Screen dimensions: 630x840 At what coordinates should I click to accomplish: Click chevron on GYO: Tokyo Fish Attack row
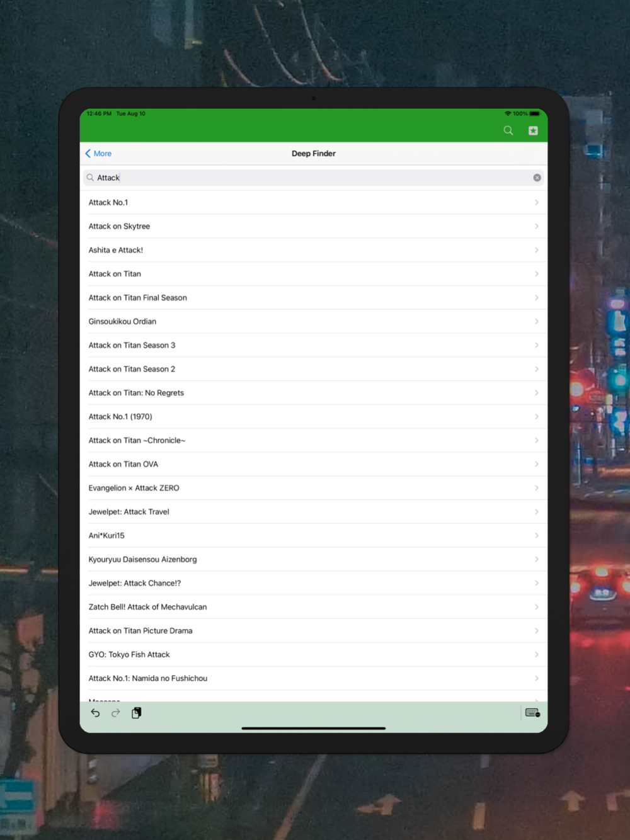(537, 655)
